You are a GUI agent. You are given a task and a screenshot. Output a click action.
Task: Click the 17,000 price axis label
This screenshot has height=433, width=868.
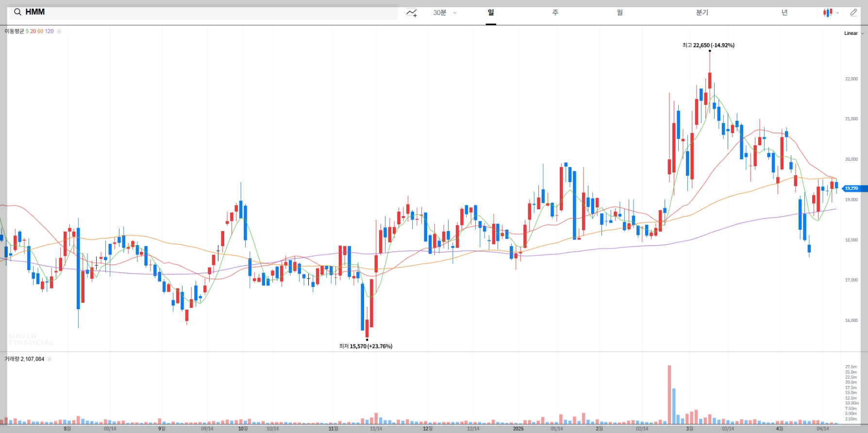[851, 280]
